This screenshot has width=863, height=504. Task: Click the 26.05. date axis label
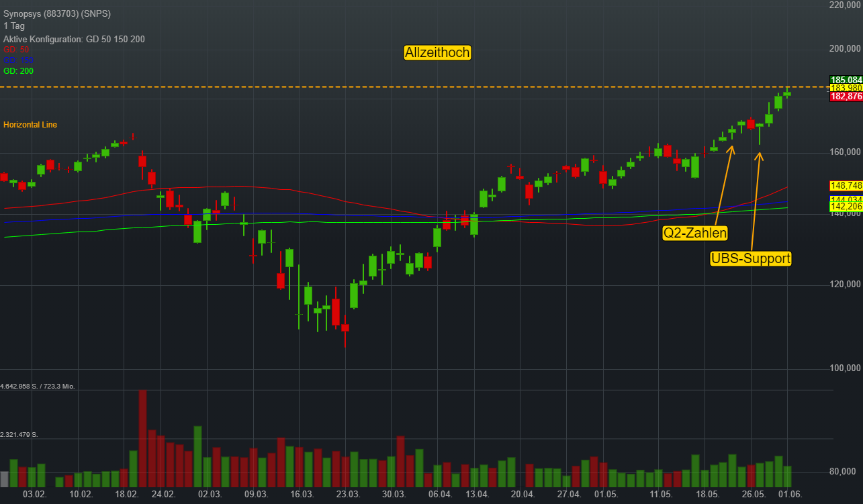tap(754, 495)
